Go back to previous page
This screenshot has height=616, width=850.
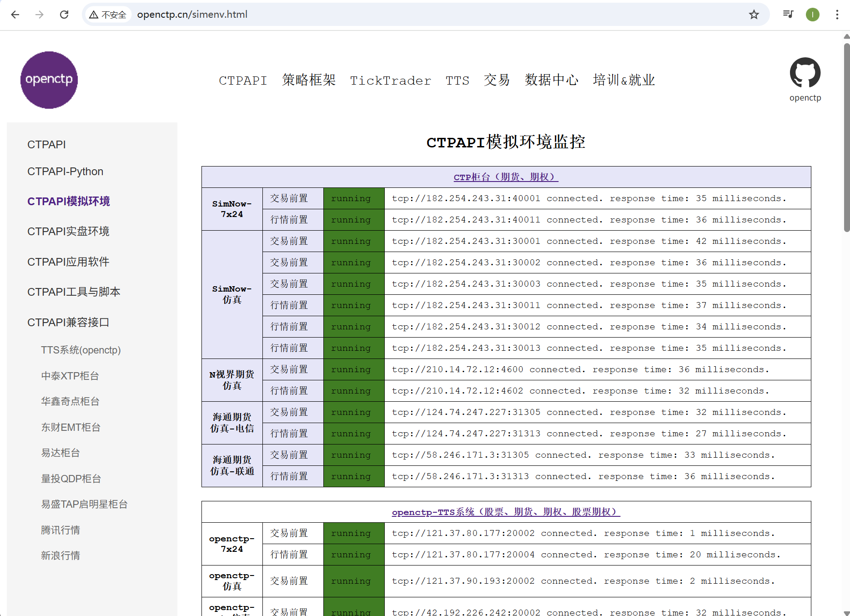(15, 15)
